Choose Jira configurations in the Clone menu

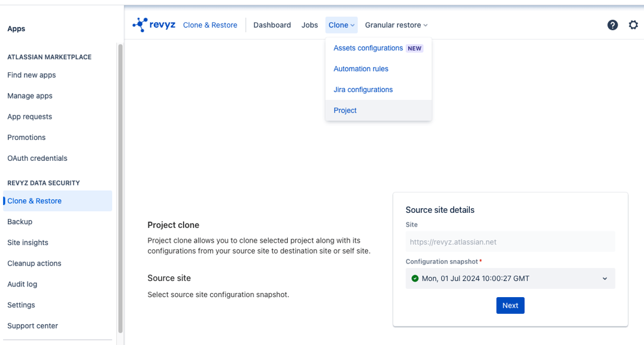(363, 89)
